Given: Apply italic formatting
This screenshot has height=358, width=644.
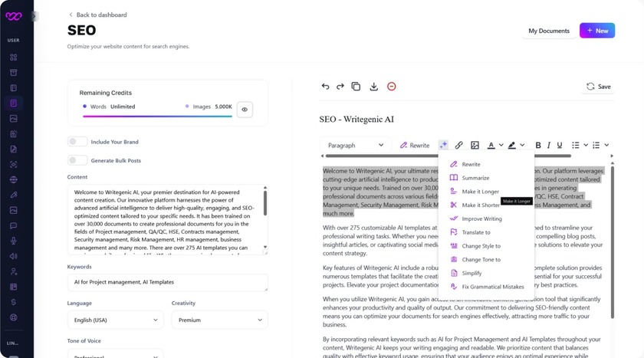Looking at the screenshot, I should [x=549, y=145].
